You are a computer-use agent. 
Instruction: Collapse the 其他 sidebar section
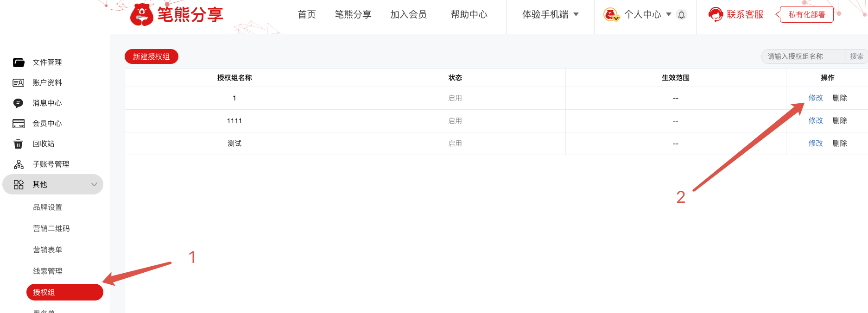coord(94,184)
